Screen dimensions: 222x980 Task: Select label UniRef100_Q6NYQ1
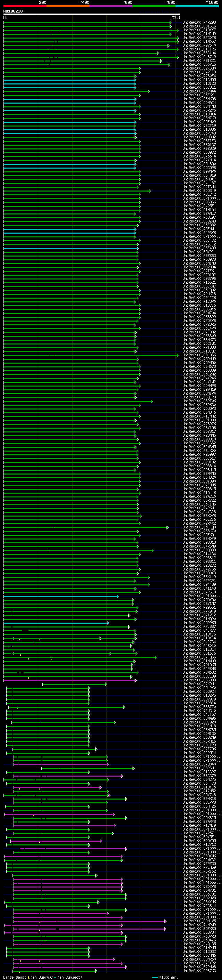coord(199,891)
